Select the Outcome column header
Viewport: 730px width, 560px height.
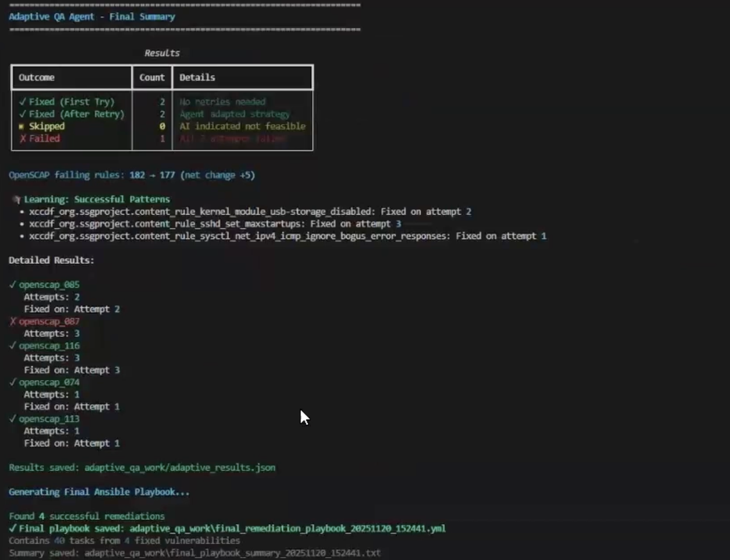35,77
